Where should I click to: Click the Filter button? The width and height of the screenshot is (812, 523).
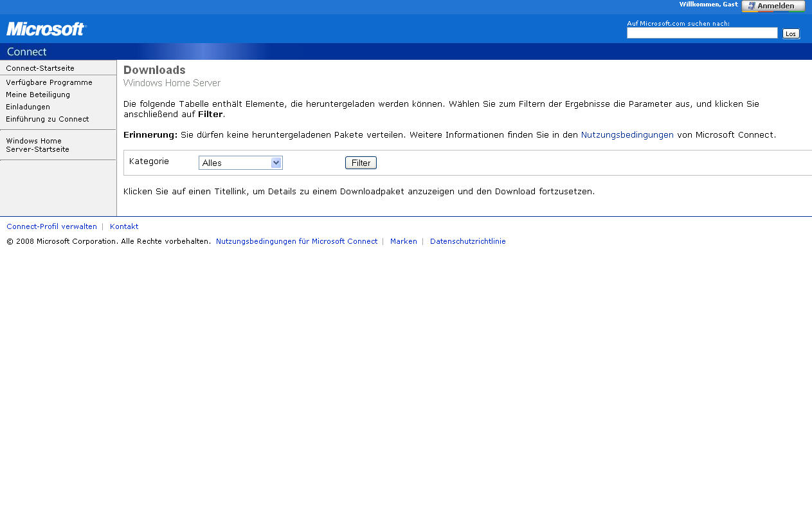coord(361,163)
